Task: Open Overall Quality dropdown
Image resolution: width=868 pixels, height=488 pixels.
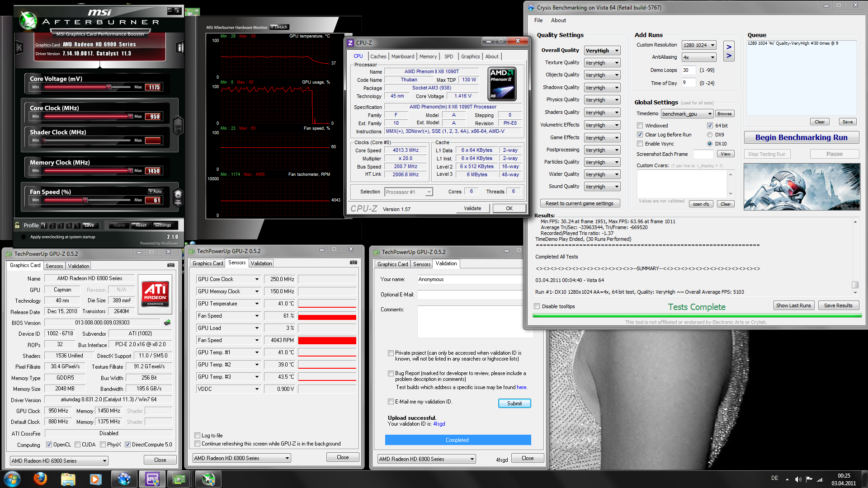Action: 602,51
